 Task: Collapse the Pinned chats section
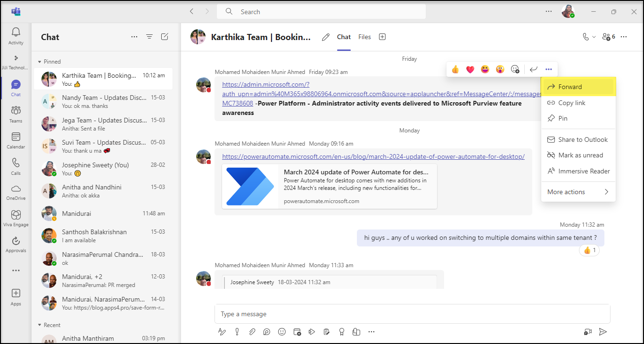(40, 62)
